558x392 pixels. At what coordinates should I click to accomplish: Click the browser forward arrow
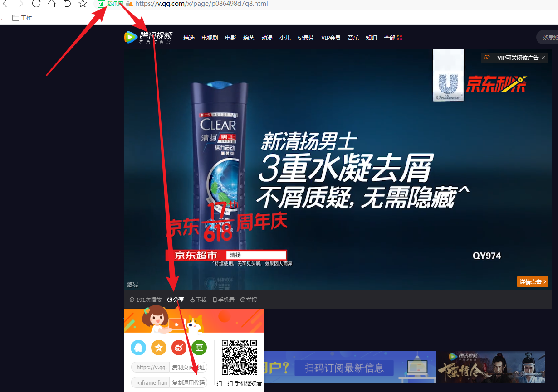tap(20, 4)
